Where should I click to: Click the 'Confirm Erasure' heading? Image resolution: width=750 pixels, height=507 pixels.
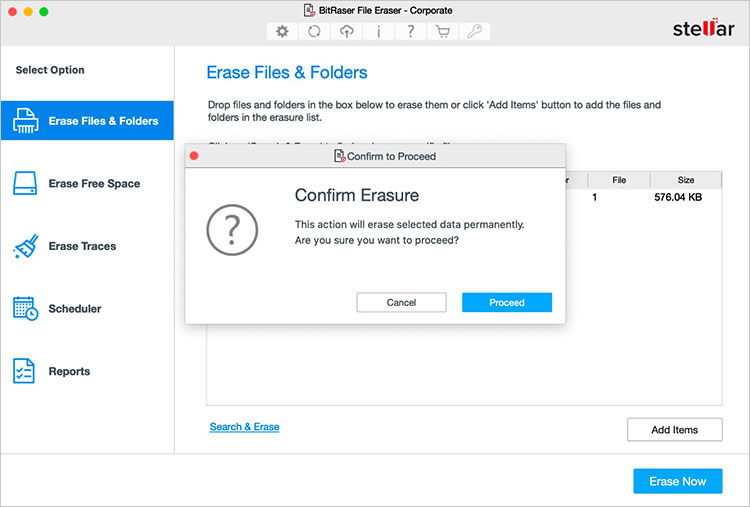point(357,195)
